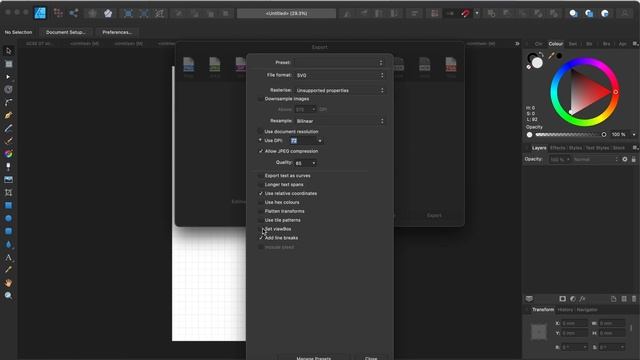Screen dimensions: 640x360
Task: Select the Pen tool
Action: coord(8,116)
